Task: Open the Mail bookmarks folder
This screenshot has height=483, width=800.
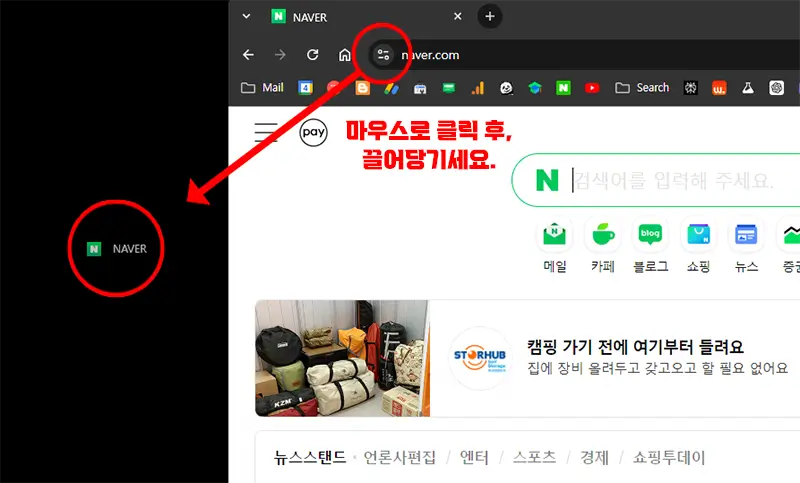Action: point(262,88)
